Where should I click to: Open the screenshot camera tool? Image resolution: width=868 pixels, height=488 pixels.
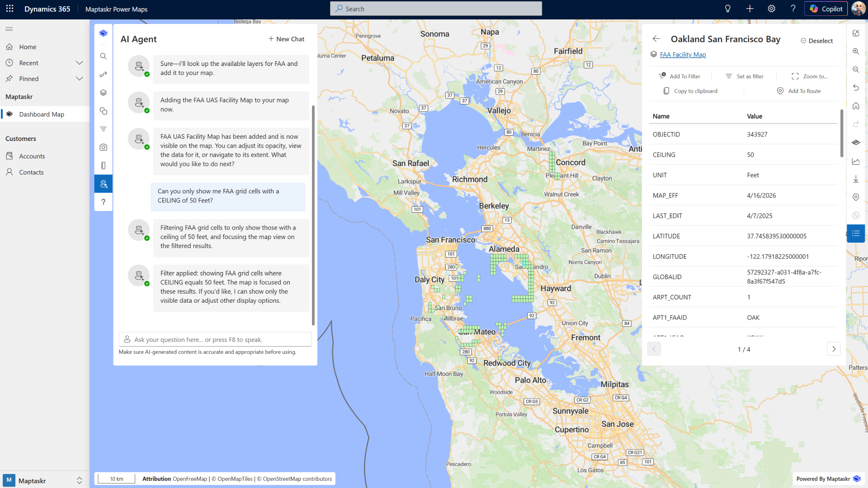(x=103, y=147)
